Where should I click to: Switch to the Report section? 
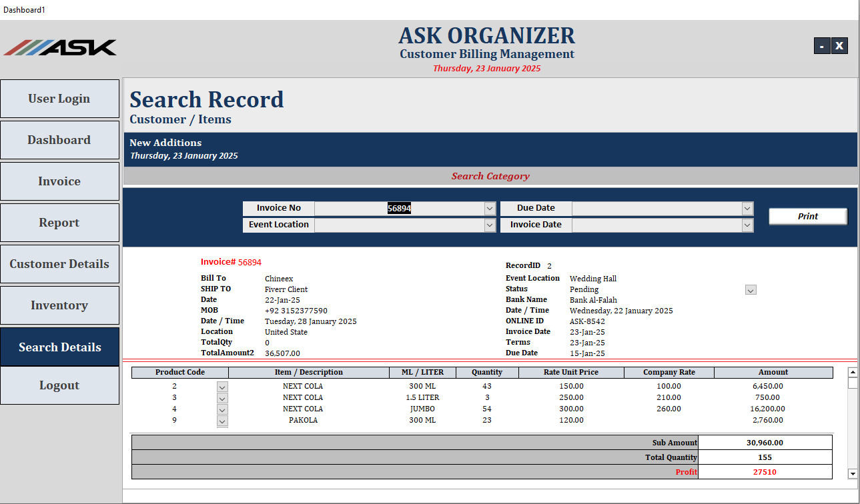pos(59,223)
